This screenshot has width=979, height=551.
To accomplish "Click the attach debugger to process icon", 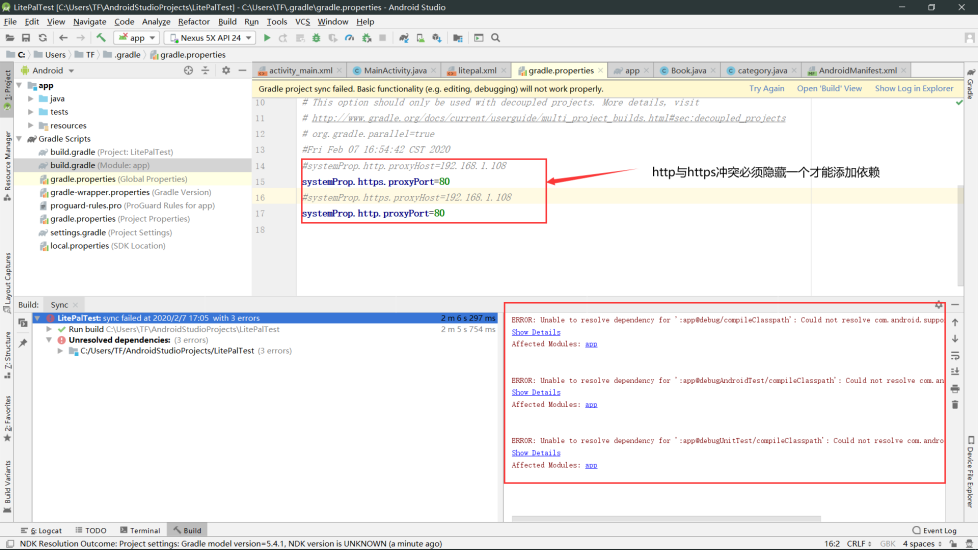I will (367, 38).
